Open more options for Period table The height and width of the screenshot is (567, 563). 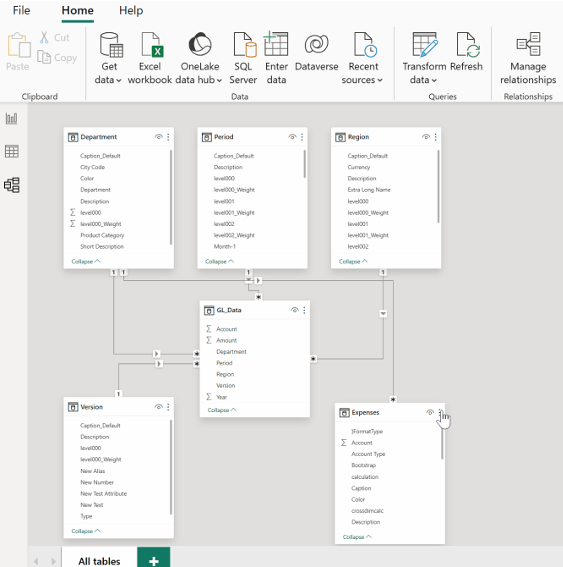click(x=302, y=137)
